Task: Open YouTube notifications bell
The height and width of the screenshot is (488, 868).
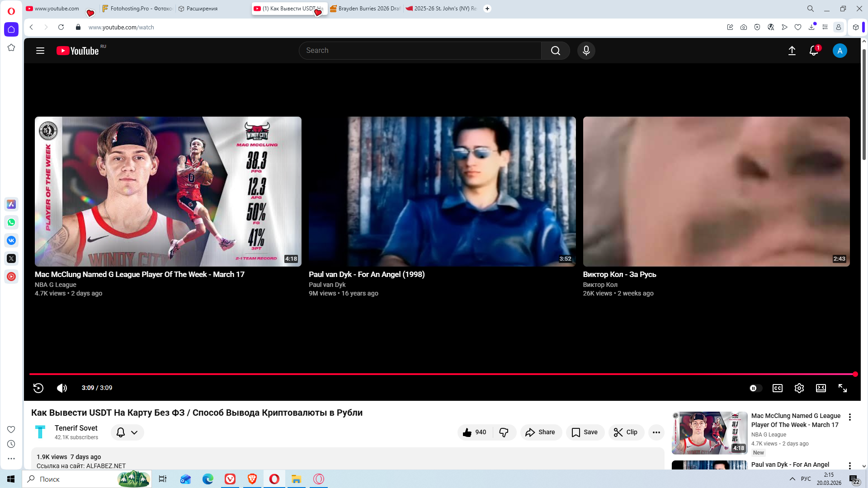Action: tap(813, 51)
